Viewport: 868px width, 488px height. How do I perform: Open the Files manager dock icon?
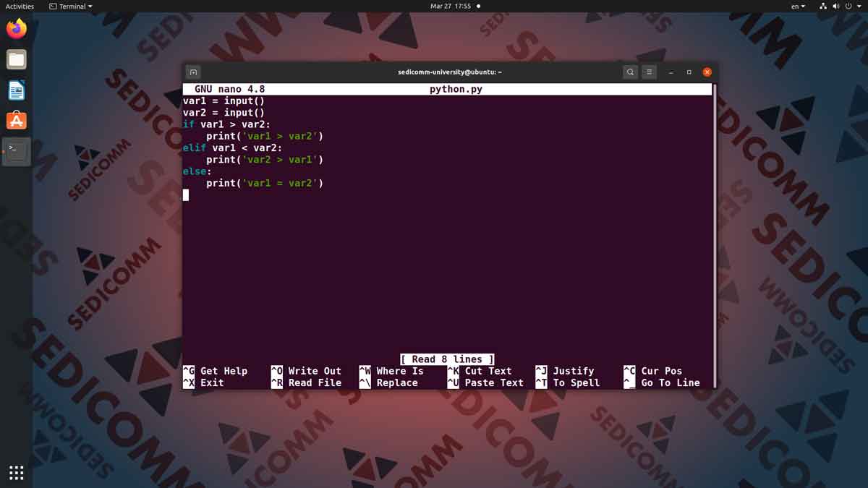[x=17, y=59]
